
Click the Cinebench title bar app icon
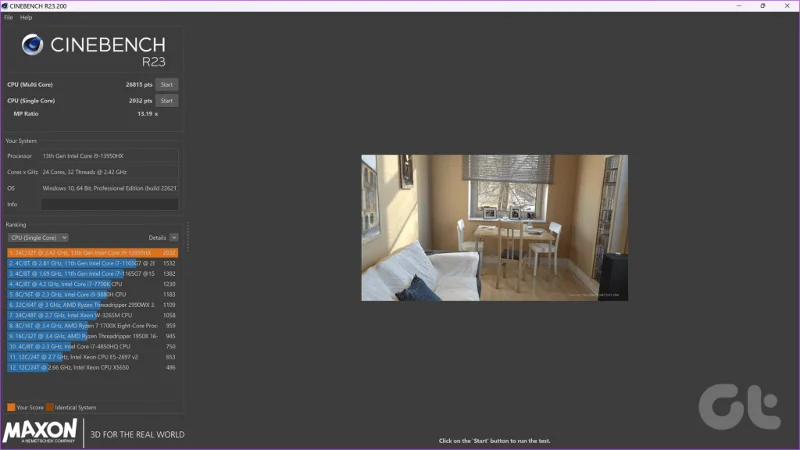pos(5,6)
